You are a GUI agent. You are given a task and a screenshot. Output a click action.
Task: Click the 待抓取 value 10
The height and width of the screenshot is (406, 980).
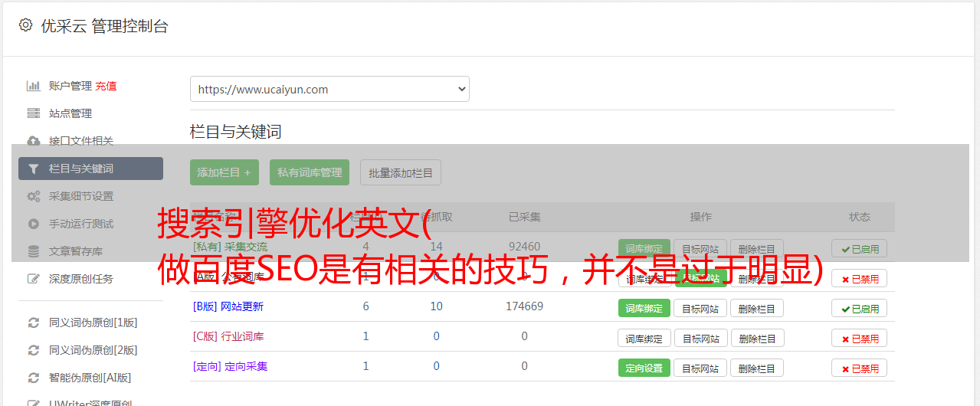tap(437, 306)
